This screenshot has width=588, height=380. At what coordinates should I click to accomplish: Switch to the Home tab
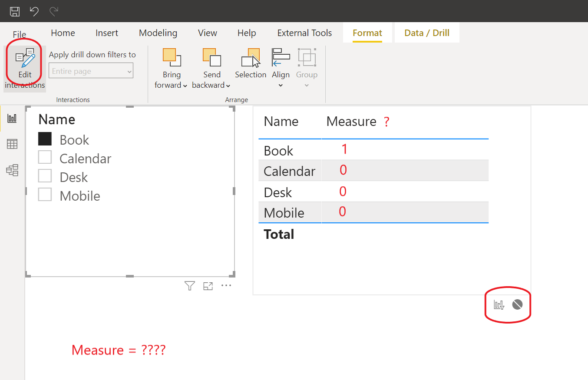(x=63, y=33)
